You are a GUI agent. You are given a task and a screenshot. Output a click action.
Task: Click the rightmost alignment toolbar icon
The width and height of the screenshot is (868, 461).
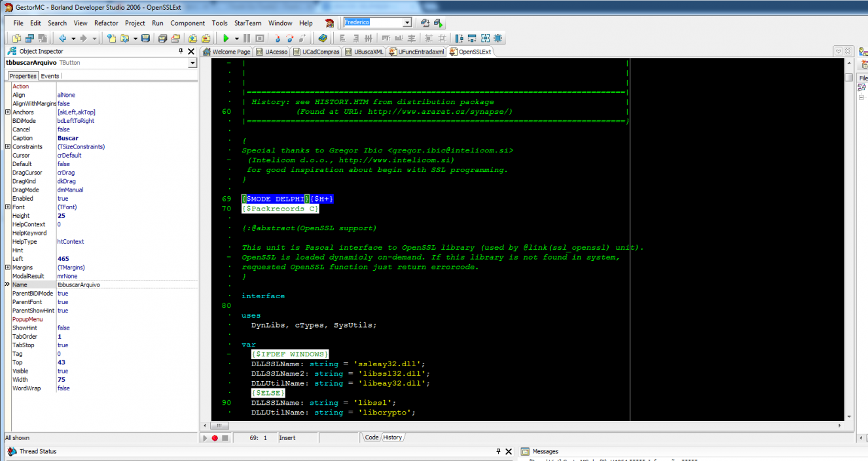[x=497, y=39]
